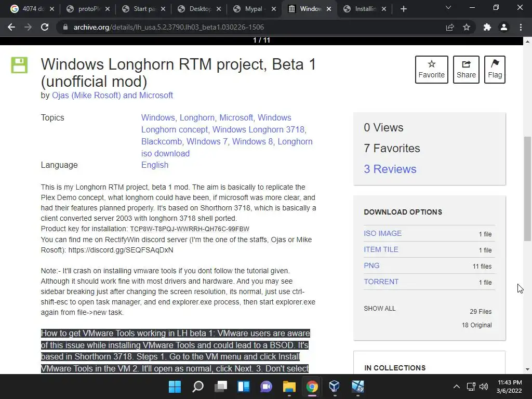
Task: Open a new browser tab
Action: [x=403, y=9]
